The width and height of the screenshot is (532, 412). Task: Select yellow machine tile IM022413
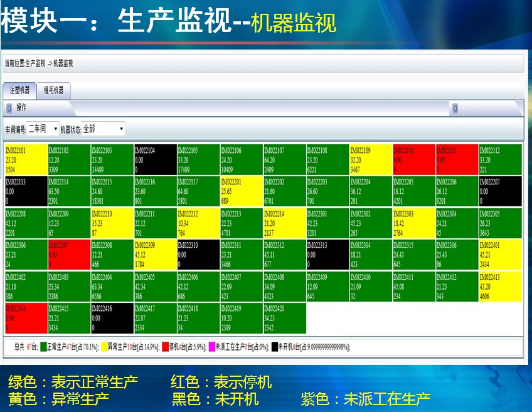500,286
